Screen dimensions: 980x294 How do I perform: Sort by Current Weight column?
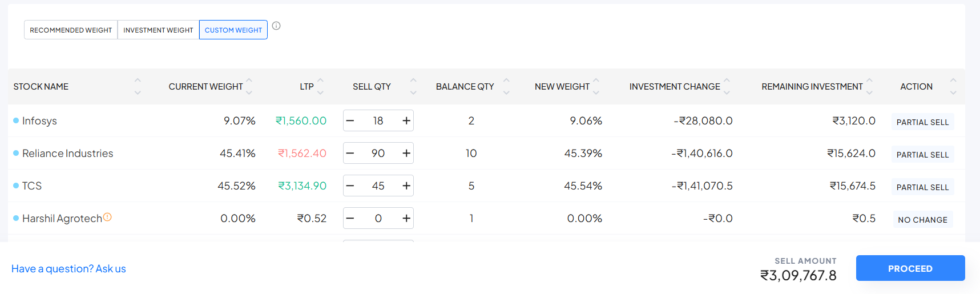pyautogui.click(x=249, y=86)
